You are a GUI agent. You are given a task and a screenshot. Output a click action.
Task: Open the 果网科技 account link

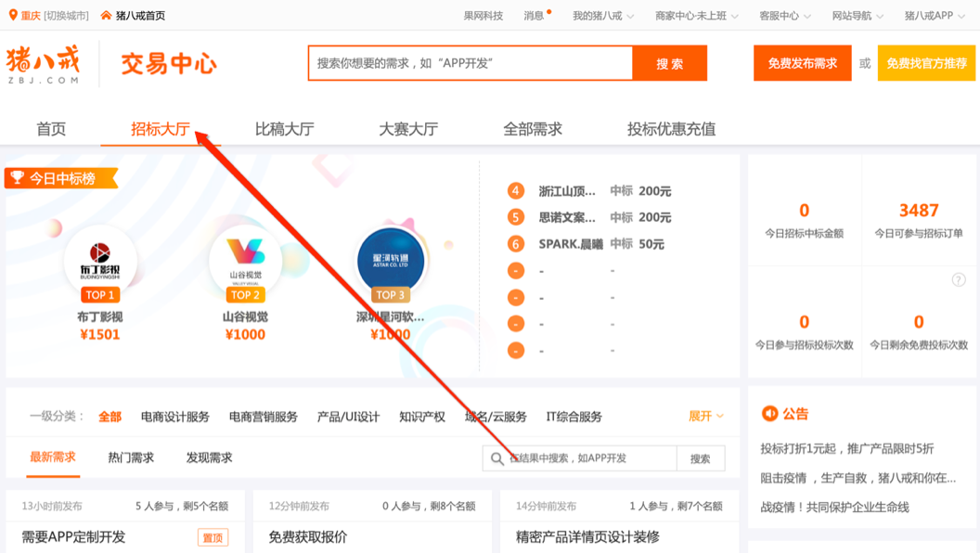[x=484, y=16]
